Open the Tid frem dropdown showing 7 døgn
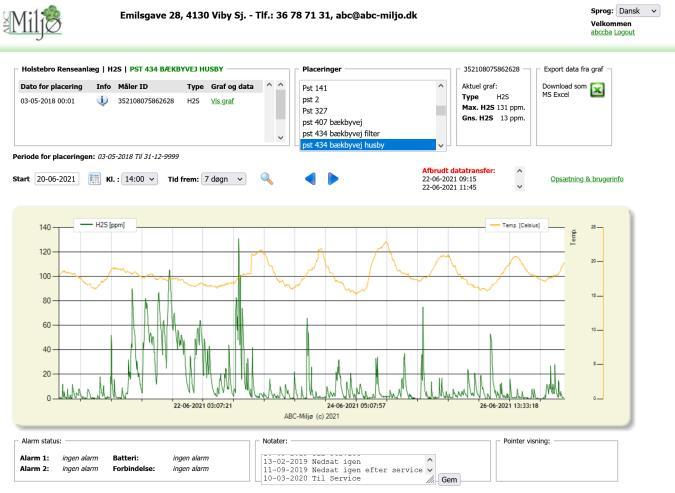 point(224,179)
